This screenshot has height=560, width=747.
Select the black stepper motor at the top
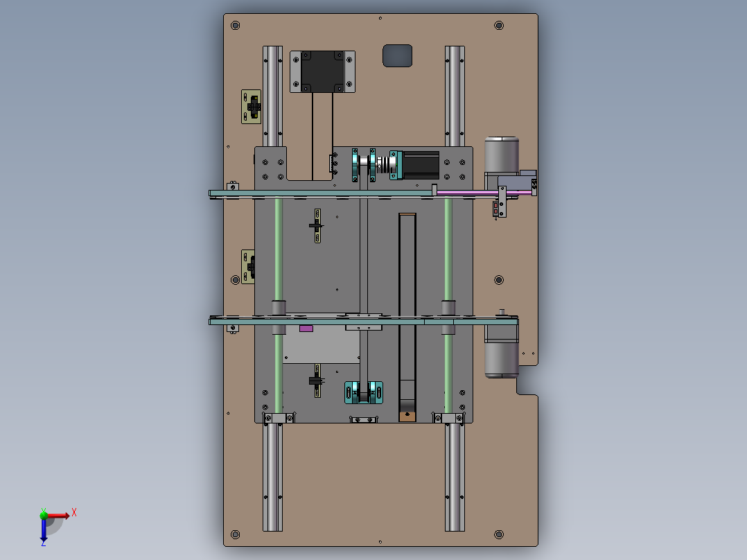322,70
